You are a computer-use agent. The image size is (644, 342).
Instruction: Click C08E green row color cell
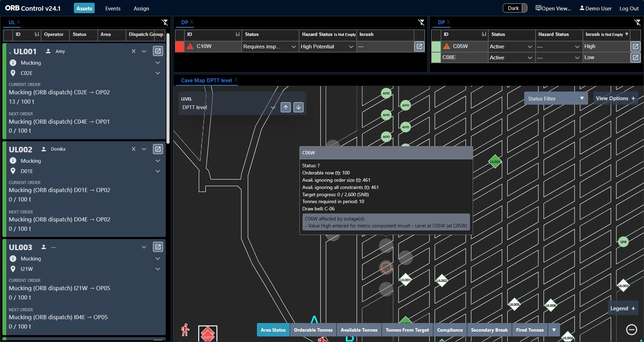436,57
